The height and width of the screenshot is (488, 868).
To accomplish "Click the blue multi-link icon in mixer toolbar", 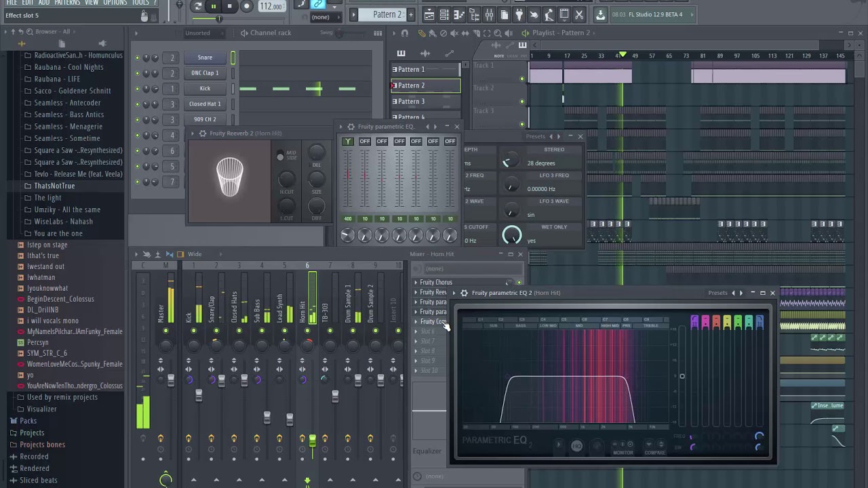I will click(x=170, y=254).
